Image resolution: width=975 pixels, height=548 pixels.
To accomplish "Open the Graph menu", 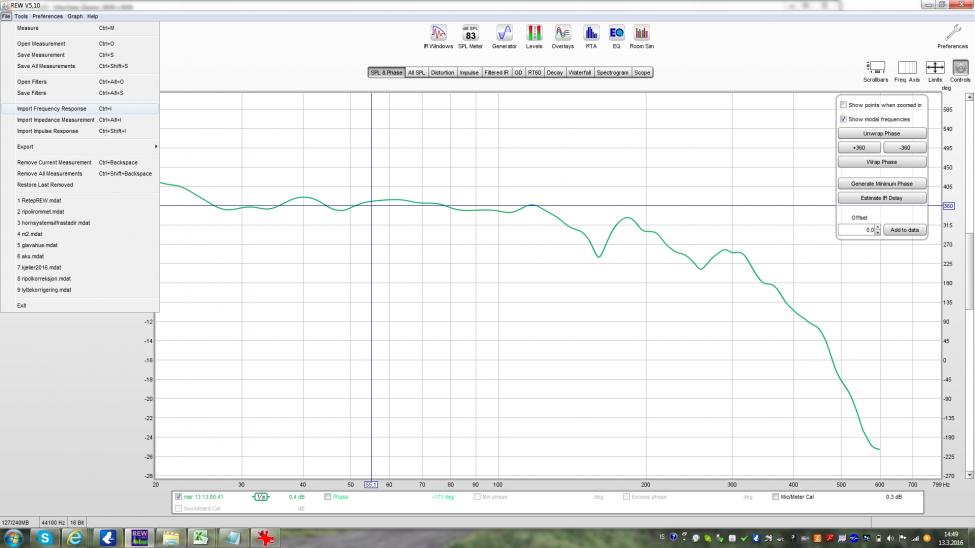I will point(75,16).
